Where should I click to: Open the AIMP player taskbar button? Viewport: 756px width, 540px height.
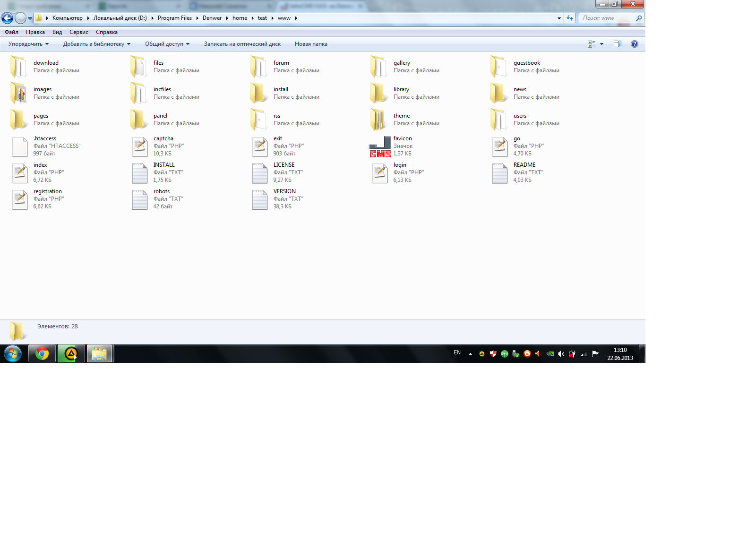pyautogui.click(x=71, y=353)
